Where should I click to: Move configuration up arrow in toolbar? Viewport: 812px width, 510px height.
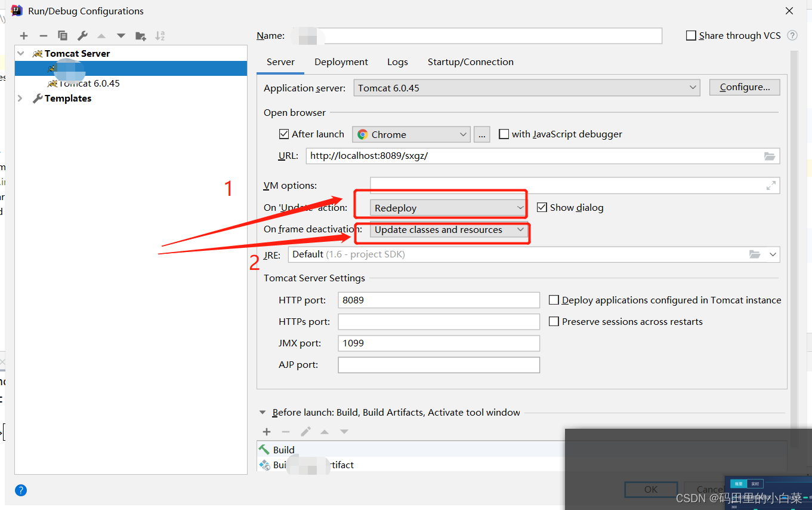pyautogui.click(x=101, y=36)
